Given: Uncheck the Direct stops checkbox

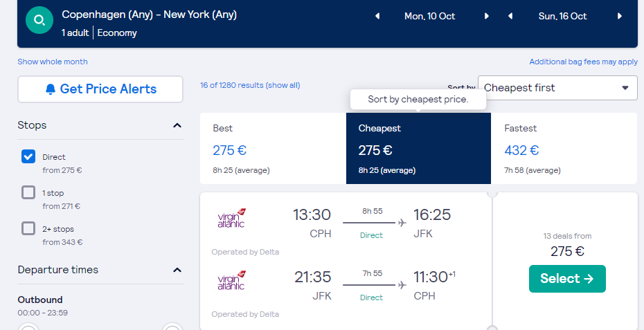Looking at the screenshot, I should tap(28, 156).
